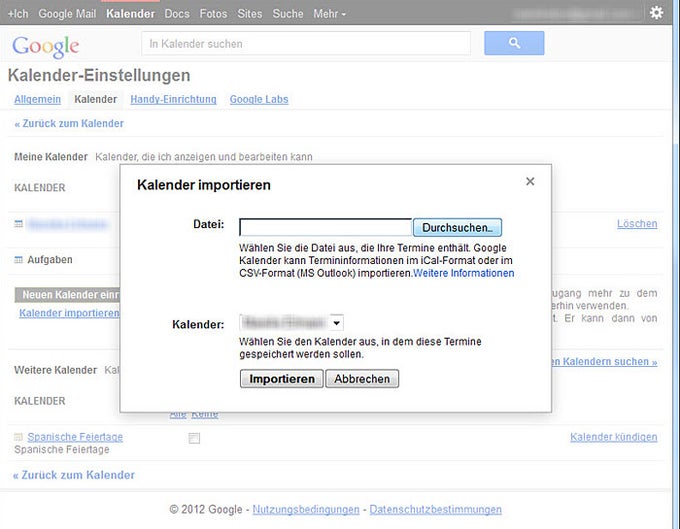Click calendar icon next to Spanische Feiertage
The width and height of the screenshot is (680, 529).
18,437
